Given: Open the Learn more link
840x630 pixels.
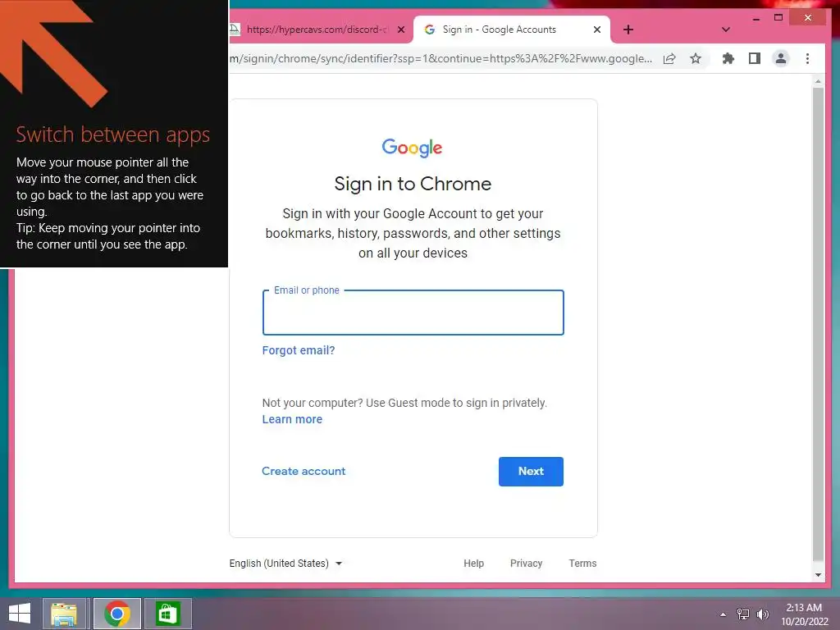Looking at the screenshot, I should pos(292,419).
